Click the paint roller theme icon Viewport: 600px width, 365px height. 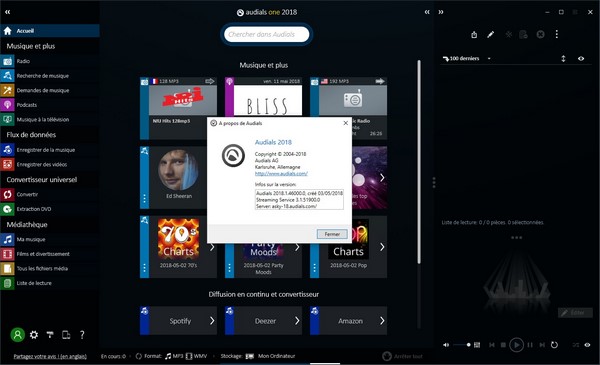50,335
